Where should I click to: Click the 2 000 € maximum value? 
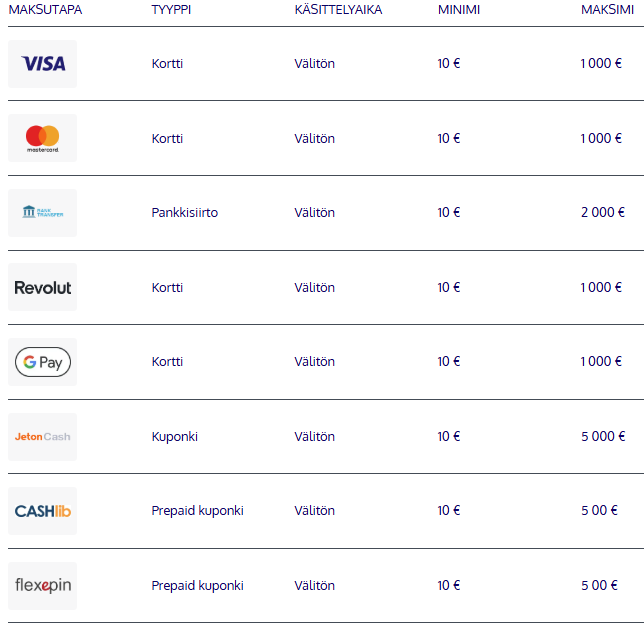pyautogui.click(x=603, y=212)
